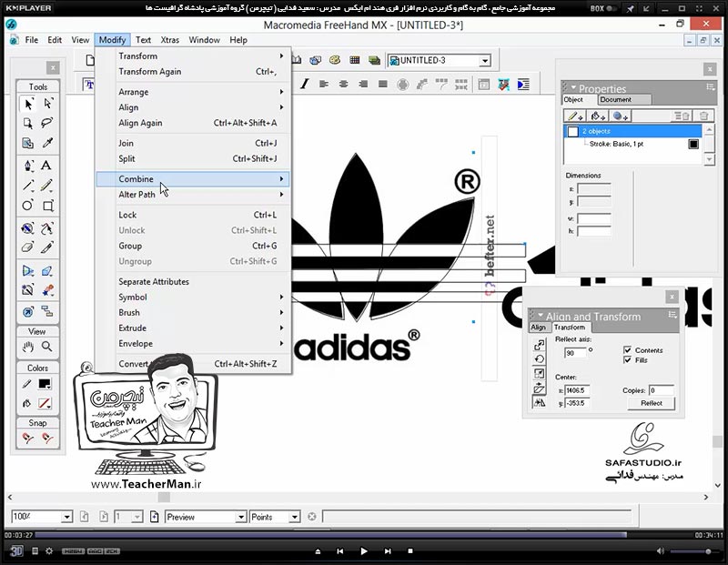
Task: Open the Combine submenu
Action: pos(193,178)
